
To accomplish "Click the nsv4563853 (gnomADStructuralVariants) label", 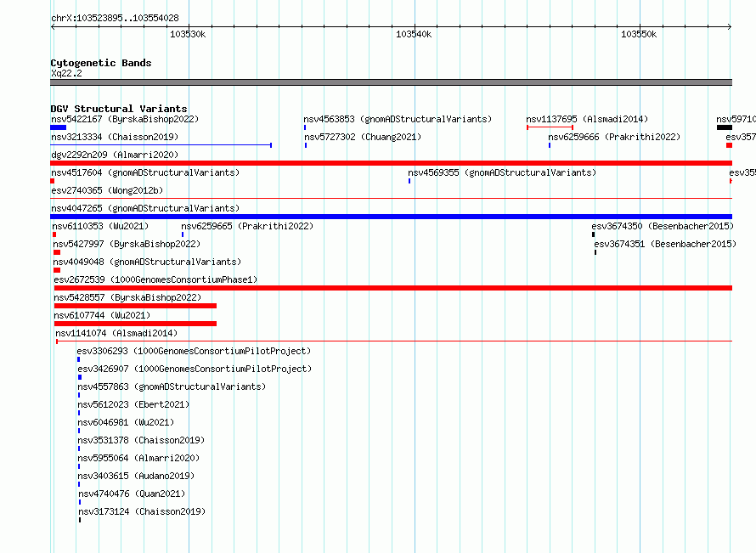I will 398,119.
